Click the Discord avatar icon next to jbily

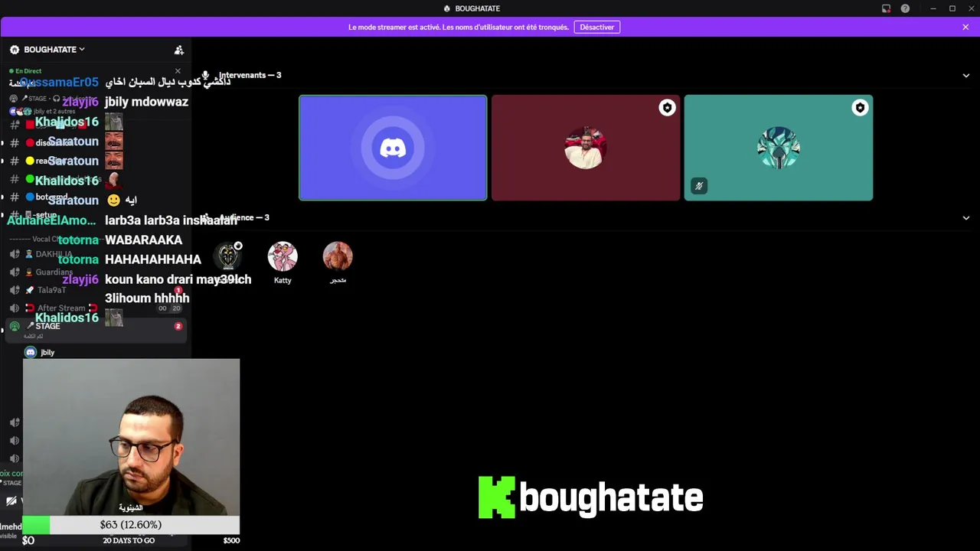31,352
